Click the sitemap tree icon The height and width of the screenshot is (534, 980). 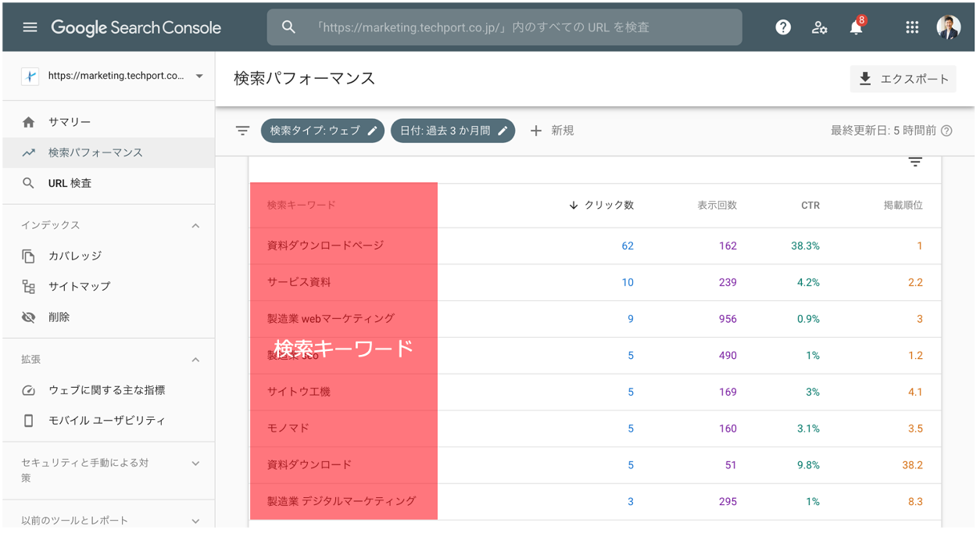(x=29, y=286)
